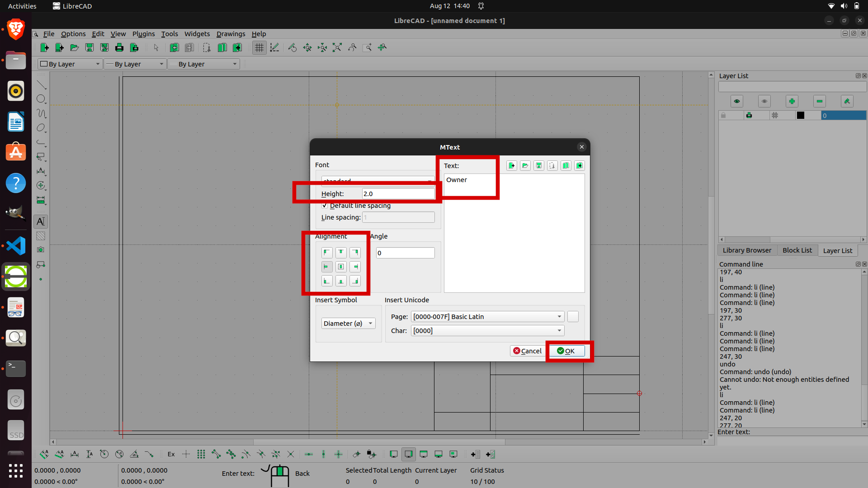
Task: Show all layers with eye icon
Action: pos(737,101)
